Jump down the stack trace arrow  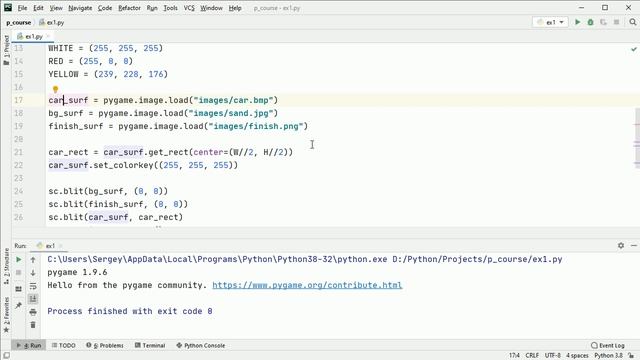point(33,273)
